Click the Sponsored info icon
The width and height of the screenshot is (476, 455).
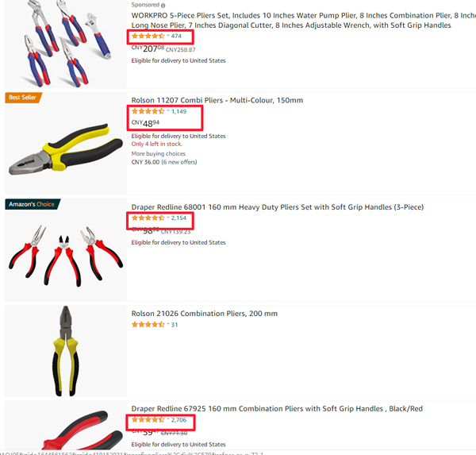(x=163, y=6)
